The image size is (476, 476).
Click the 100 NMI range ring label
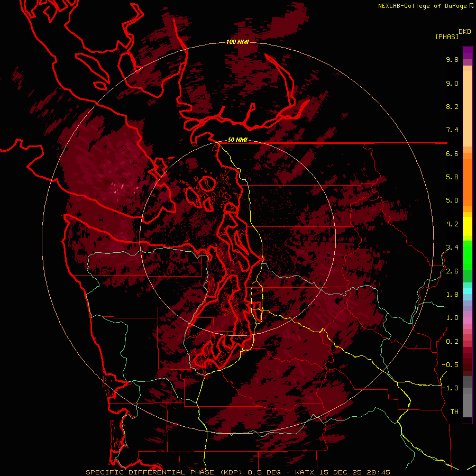tap(237, 42)
